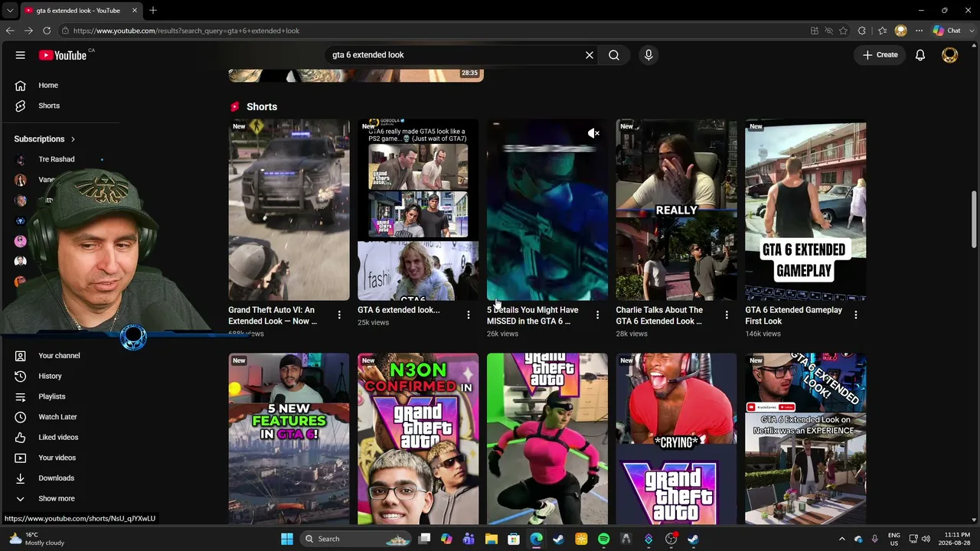
Task: Play the 'GTA 6 EXTENDED GAMEPLAY' short thumbnail
Action: 805,210
